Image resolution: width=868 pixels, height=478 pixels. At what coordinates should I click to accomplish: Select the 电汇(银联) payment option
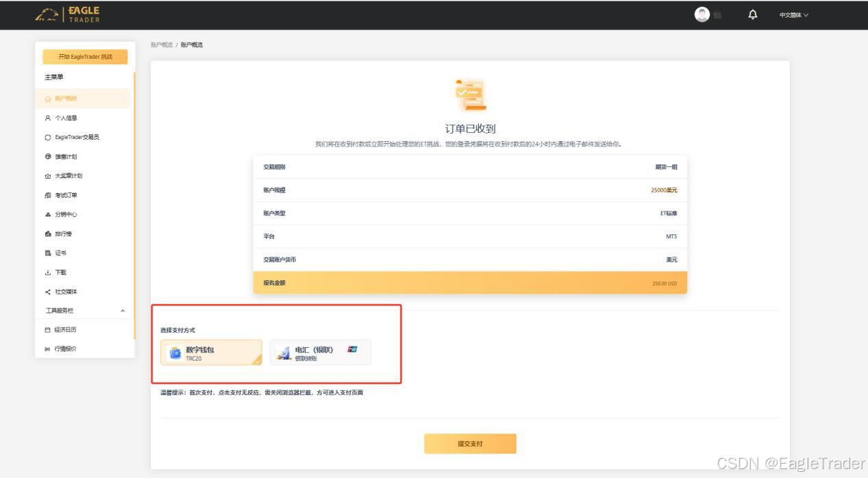320,353
